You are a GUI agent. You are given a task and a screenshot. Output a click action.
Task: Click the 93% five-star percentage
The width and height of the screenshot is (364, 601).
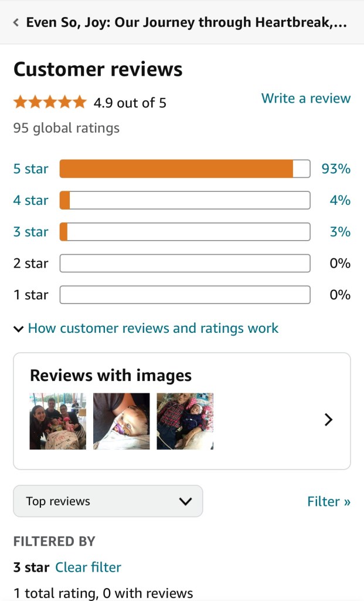coord(335,169)
